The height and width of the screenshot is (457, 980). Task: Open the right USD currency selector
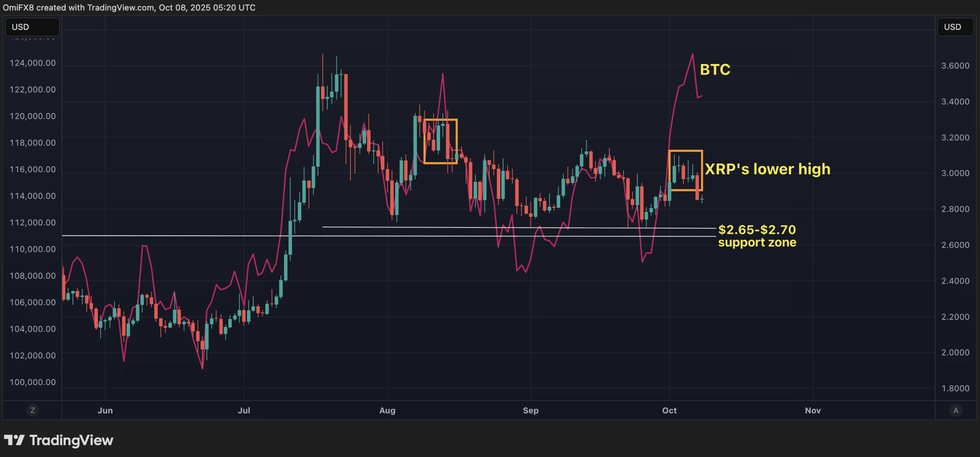(955, 27)
